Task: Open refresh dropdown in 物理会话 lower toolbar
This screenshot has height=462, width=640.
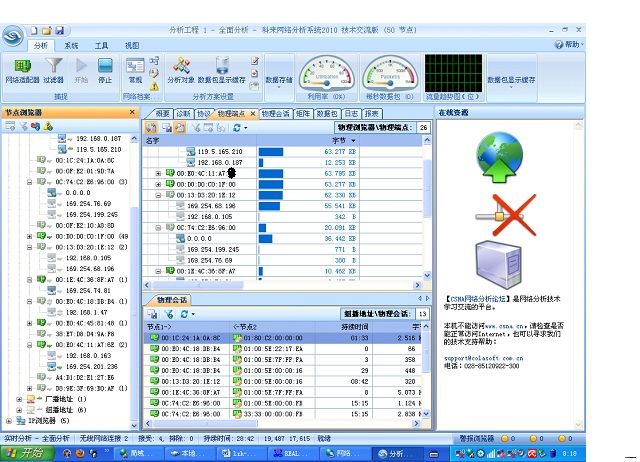Action: pos(193,314)
